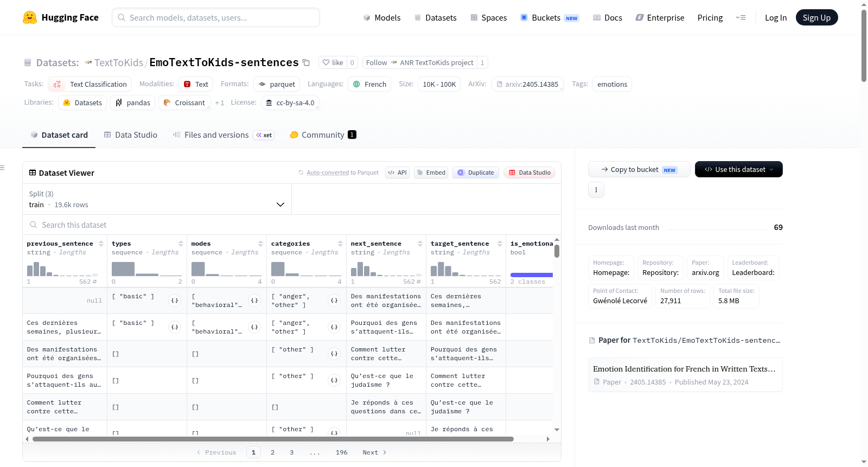Open Docs in top navigation
The image size is (868, 467).
click(x=608, y=17)
